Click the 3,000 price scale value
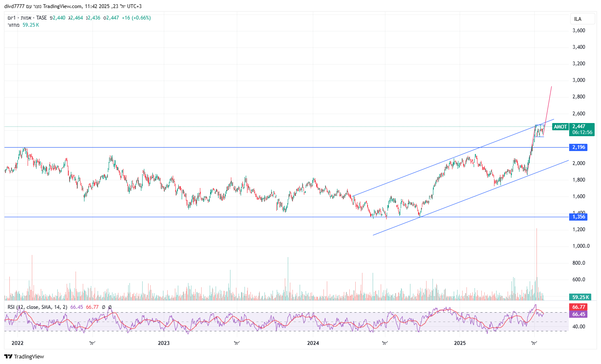The height and width of the screenshot is (364, 601). (579, 80)
